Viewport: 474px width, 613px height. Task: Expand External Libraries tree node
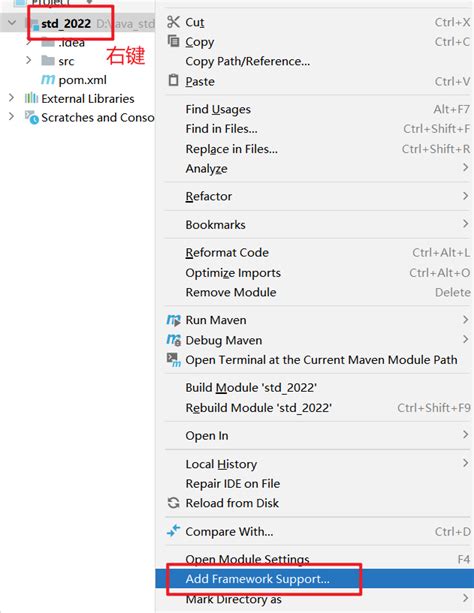[11, 98]
